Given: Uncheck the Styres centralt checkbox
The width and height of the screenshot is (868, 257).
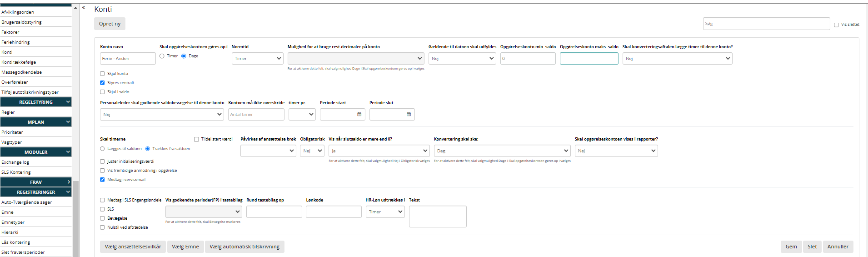Looking at the screenshot, I should pos(102,83).
